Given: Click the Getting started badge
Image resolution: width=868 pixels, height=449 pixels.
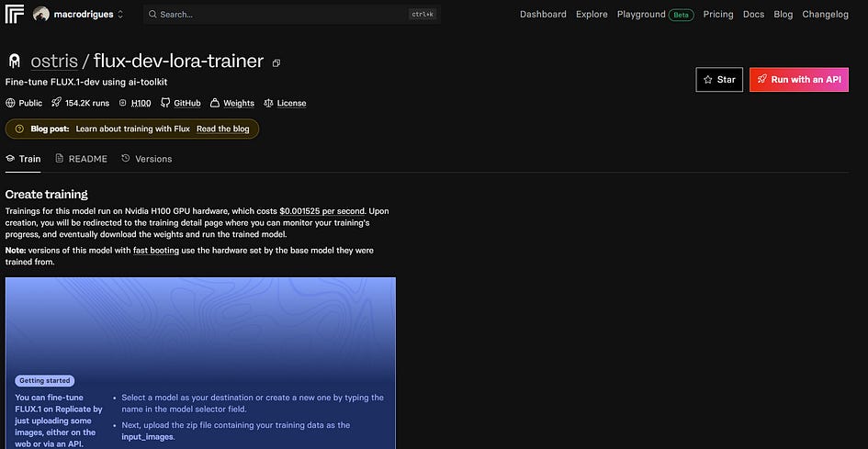Looking at the screenshot, I should 45,381.
